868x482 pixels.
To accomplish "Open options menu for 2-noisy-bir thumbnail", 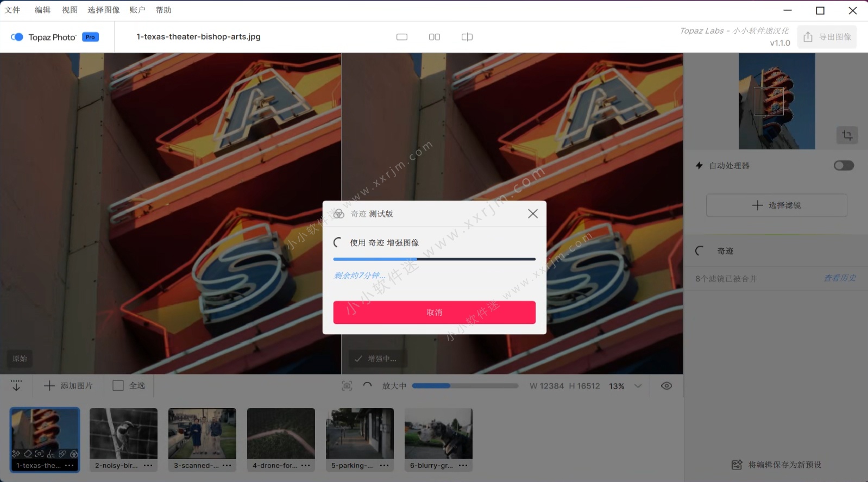I will pos(148,466).
